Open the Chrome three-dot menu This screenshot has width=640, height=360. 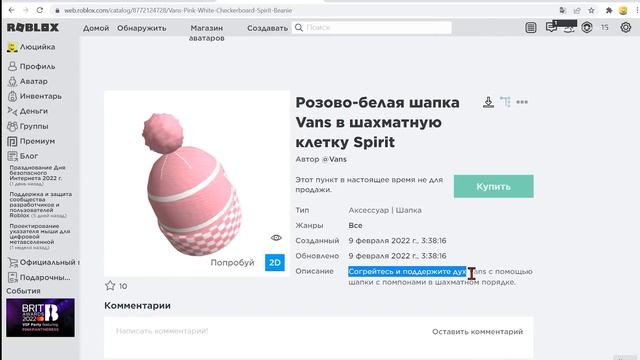pyautogui.click(x=637, y=11)
